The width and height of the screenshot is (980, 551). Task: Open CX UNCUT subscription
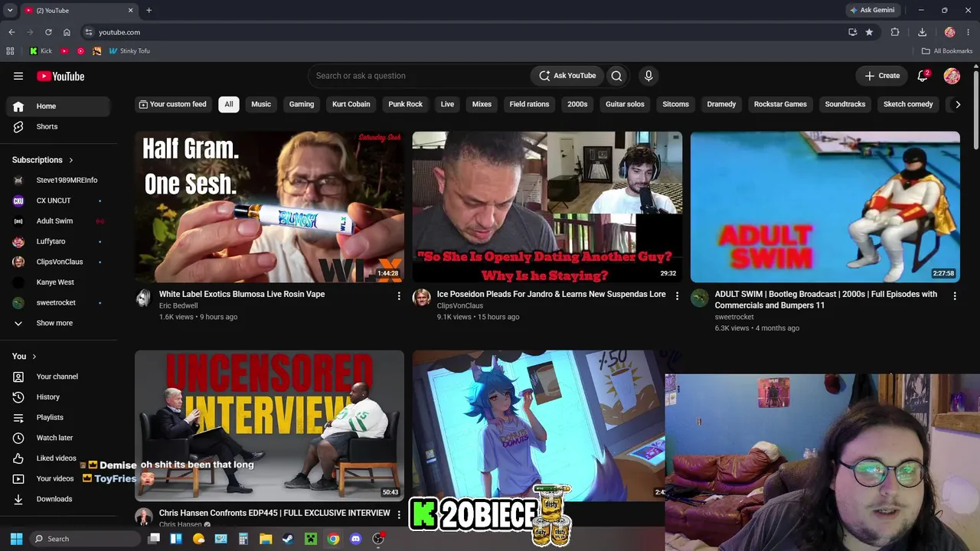coord(58,201)
